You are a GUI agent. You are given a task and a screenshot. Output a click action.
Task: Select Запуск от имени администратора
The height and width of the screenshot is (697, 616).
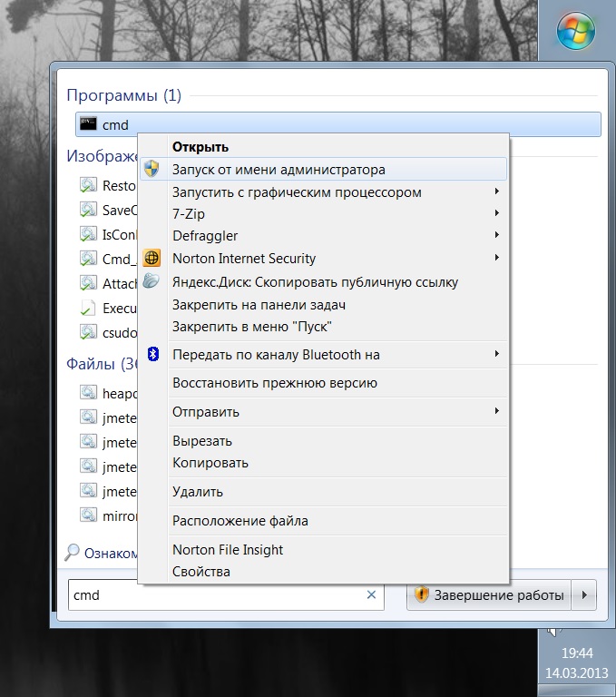pyautogui.click(x=324, y=170)
